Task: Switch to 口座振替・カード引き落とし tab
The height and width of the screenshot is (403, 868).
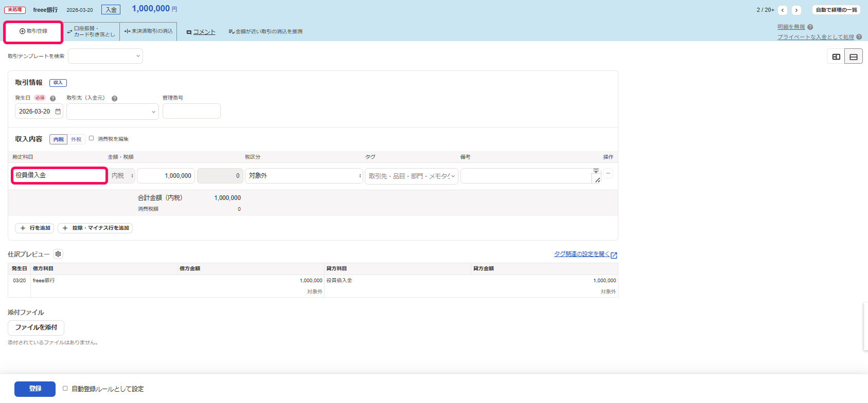Action: point(91,31)
